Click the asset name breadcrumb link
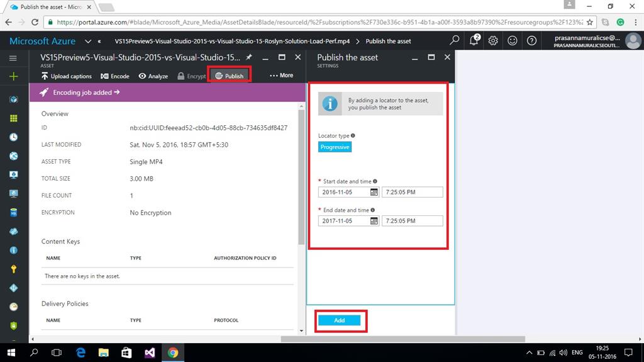 (232, 41)
